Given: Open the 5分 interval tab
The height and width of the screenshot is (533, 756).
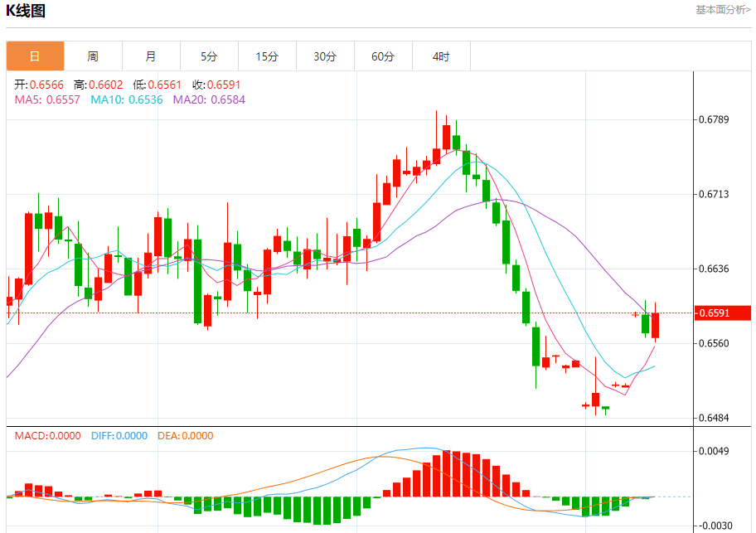Looking at the screenshot, I should tap(209, 56).
